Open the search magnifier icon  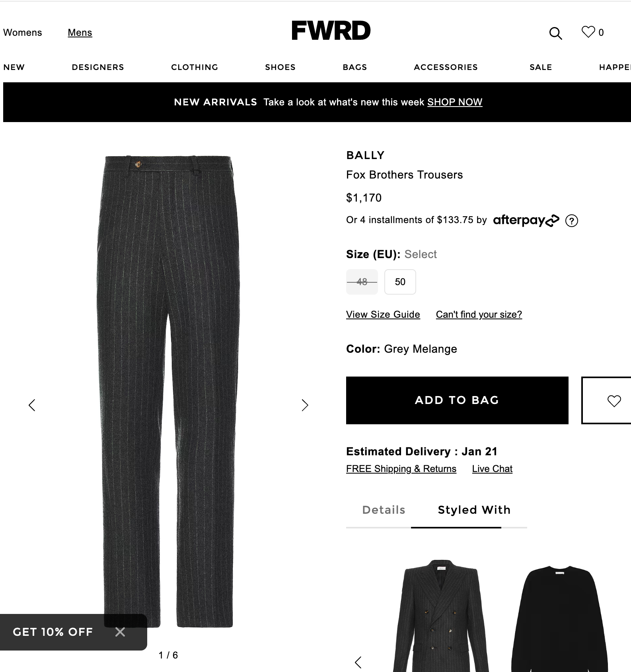[x=555, y=33]
